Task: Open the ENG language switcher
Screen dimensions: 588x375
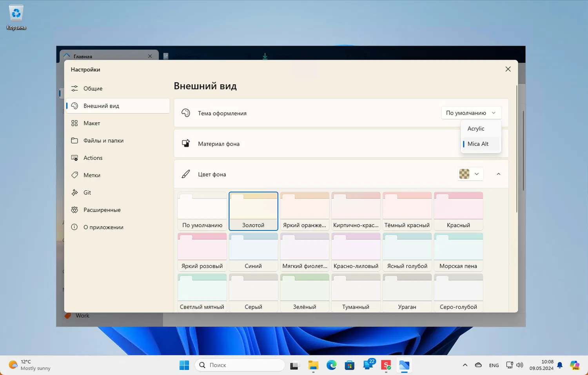Action: tap(494, 365)
